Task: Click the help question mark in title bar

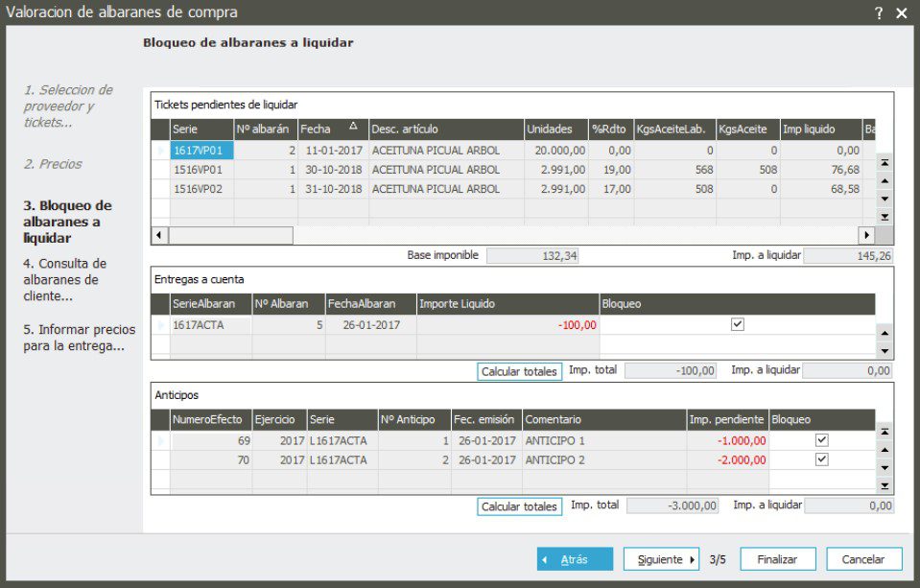Action: [x=878, y=12]
